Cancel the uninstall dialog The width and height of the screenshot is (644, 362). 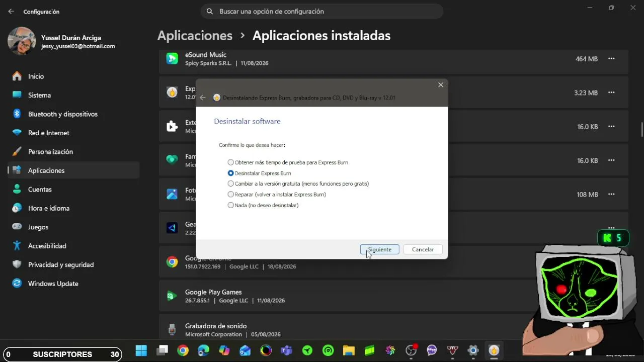[423, 249]
